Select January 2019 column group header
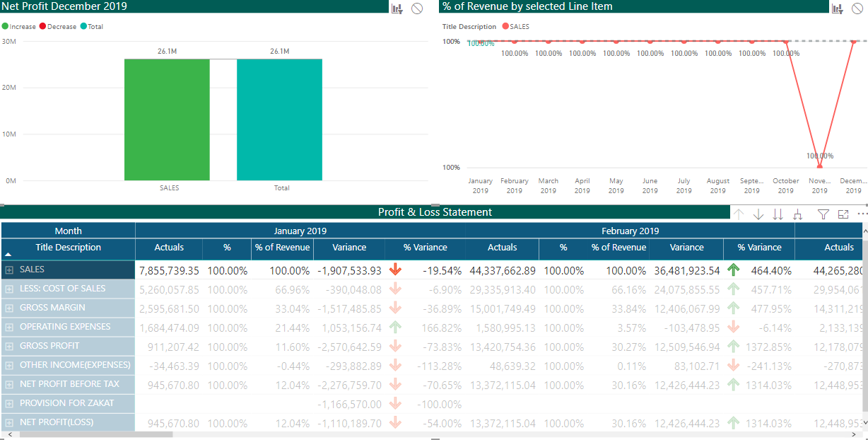This screenshot has width=868, height=440. pos(300,231)
